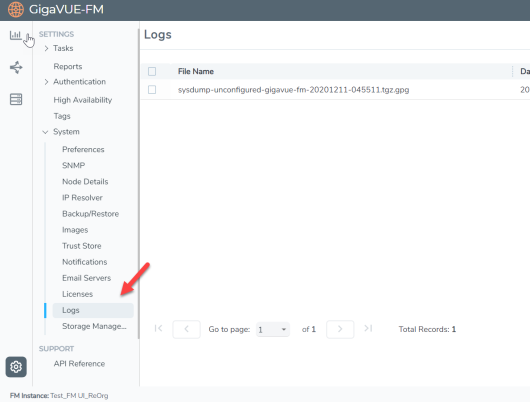Open the Licenses settings page
530x402 pixels.
pos(77,294)
